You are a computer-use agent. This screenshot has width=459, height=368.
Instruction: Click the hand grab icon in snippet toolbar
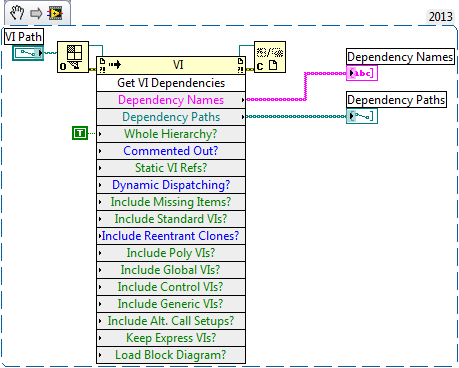16,13
